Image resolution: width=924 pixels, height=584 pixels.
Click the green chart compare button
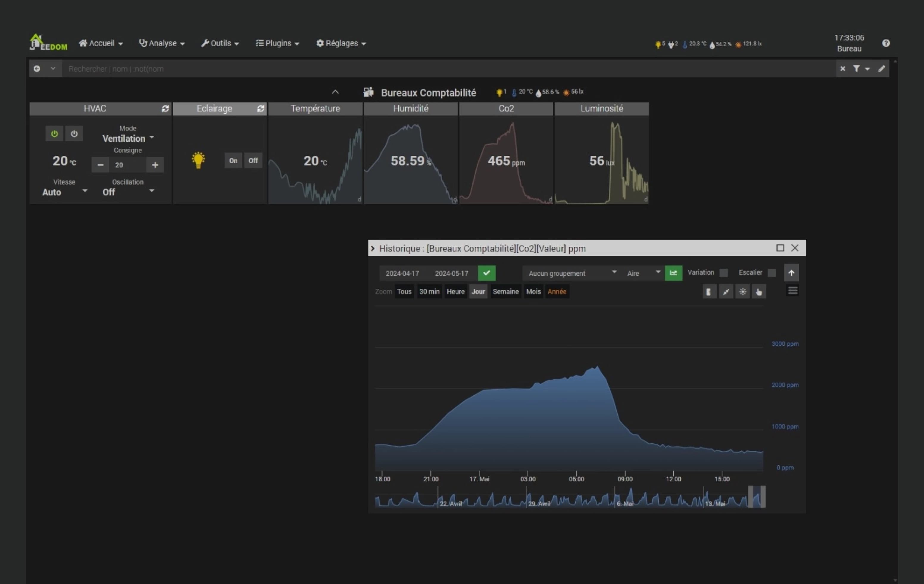pos(673,273)
